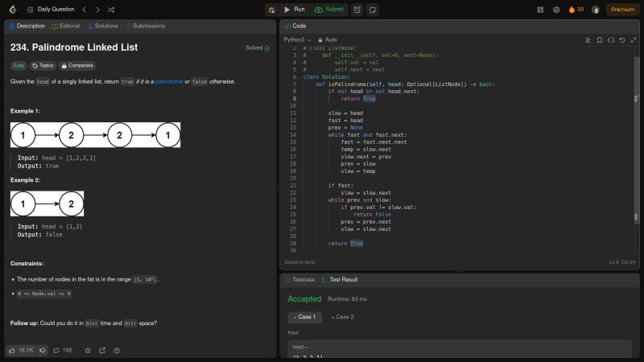Open the timer alarm clock icon
This screenshot has width=644, height=362.
coord(357,10)
